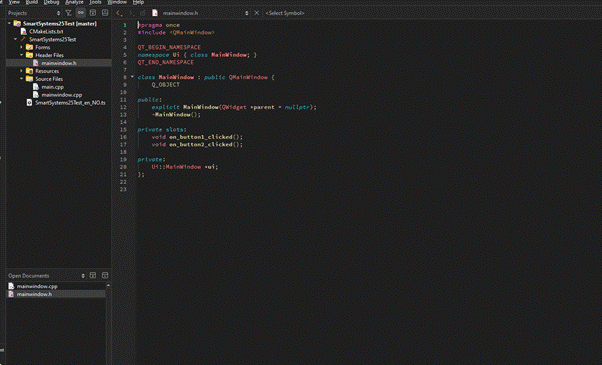
Task: Click the mainwindow.cpp icon in Open Documents
Action: click(11, 286)
